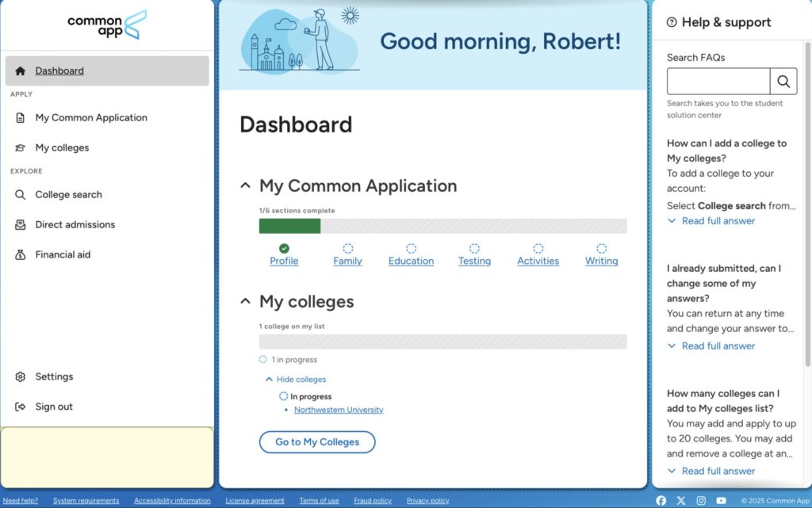Open the Instagram icon in footer

pos(701,501)
